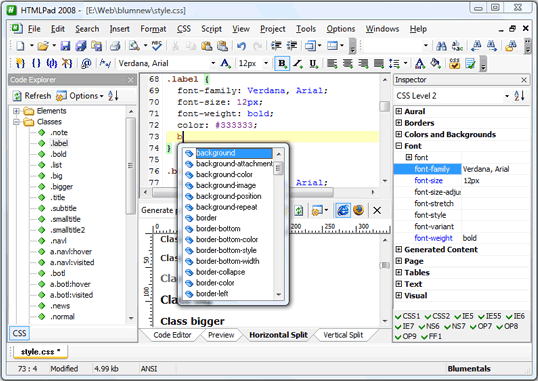The width and height of the screenshot is (538, 381).
Task: Click the Find binoculars icon
Action: (441, 46)
